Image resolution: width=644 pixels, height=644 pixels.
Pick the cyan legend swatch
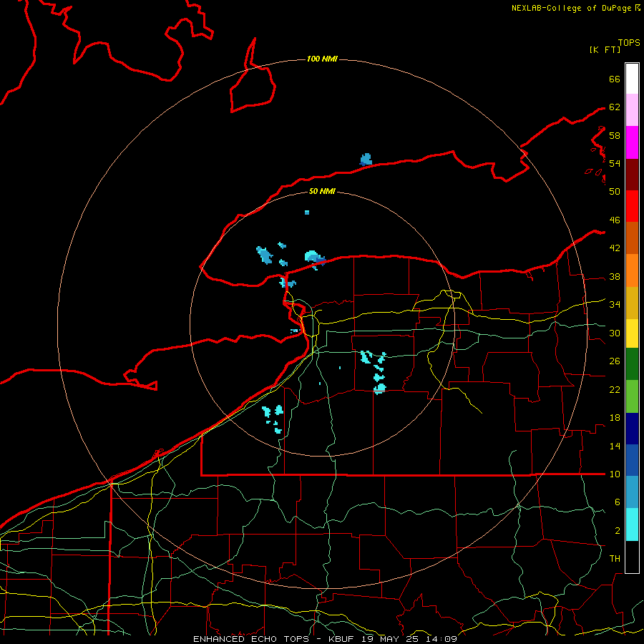tap(632, 525)
